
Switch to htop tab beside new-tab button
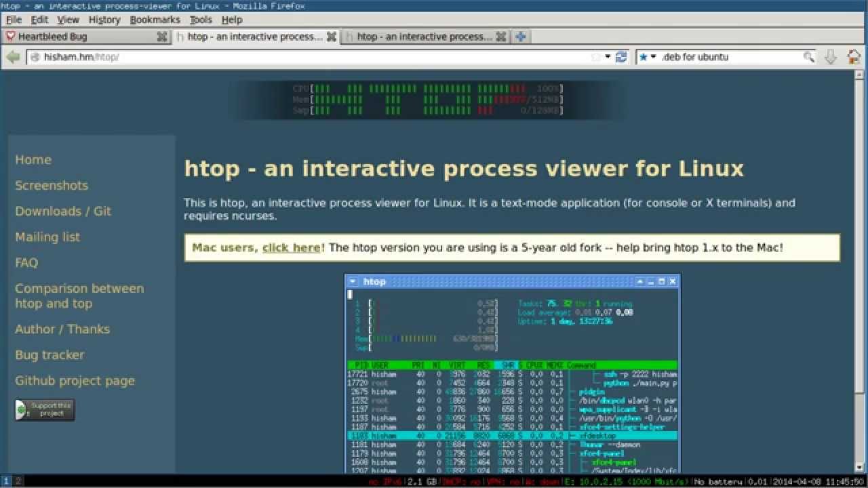(x=425, y=37)
